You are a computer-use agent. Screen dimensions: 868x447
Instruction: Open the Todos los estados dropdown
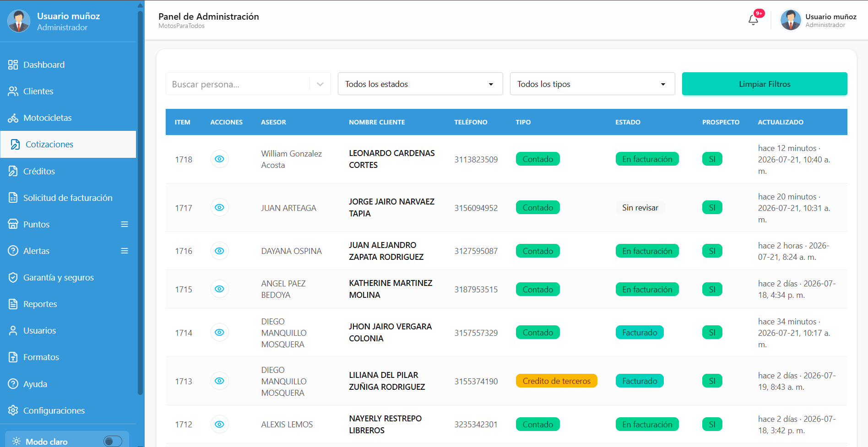pyautogui.click(x=420, y=84)
